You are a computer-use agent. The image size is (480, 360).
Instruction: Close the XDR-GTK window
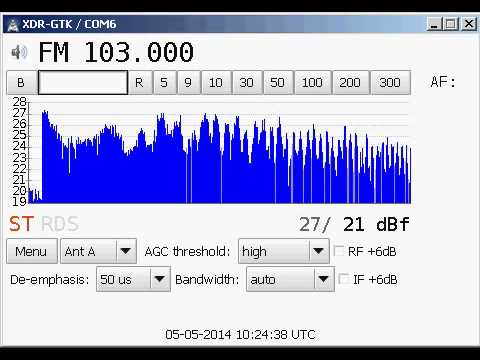[x=469, y=24]
